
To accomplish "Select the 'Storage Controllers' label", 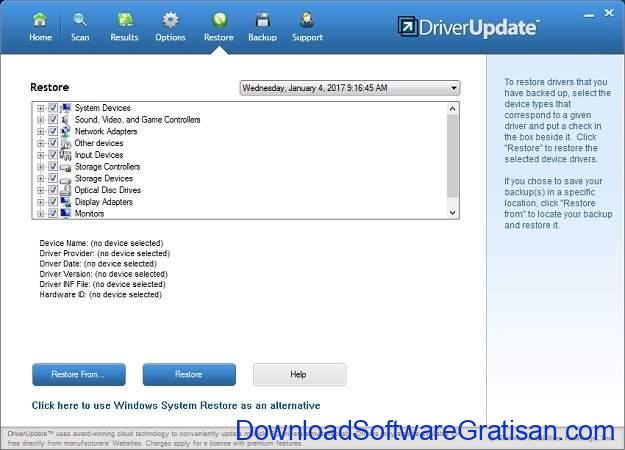I will tap(107, 167).
